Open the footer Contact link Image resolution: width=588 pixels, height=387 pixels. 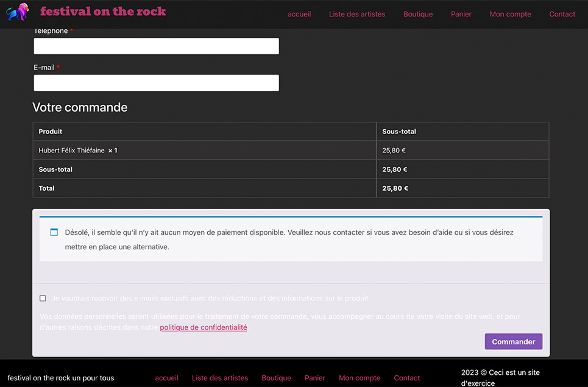(x=407, y=378)
